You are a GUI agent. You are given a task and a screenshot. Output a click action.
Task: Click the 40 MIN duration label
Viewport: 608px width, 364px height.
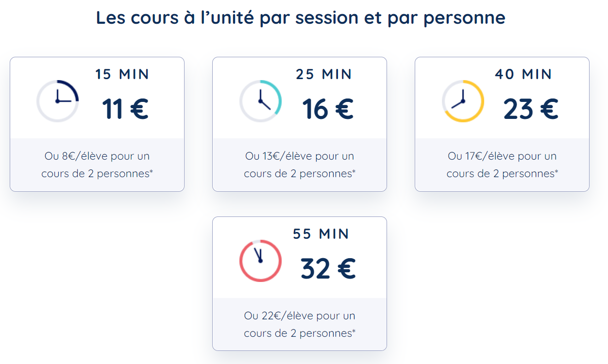[x=524, y=74]
